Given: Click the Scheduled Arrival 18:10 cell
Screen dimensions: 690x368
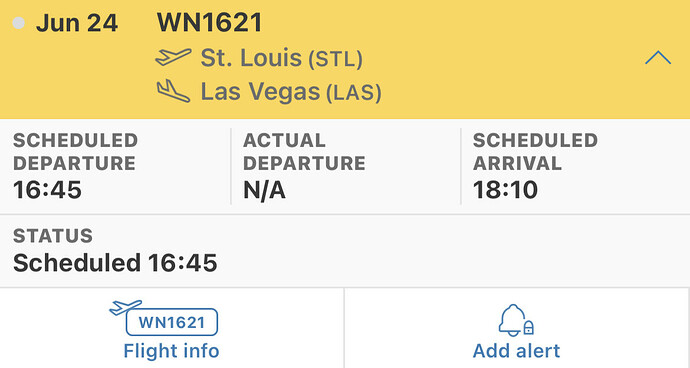Looking at the screenshot, I should (576, 166).
